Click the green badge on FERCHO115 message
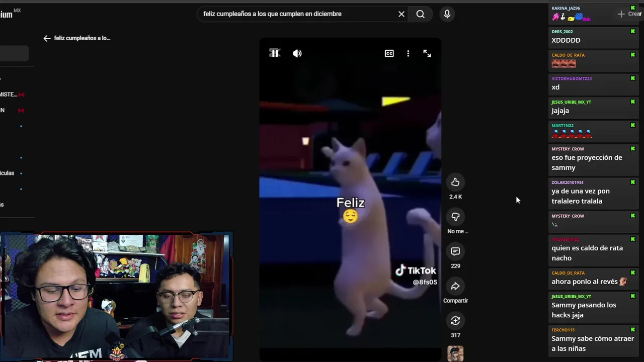644x362 pixels. [633, 330]
